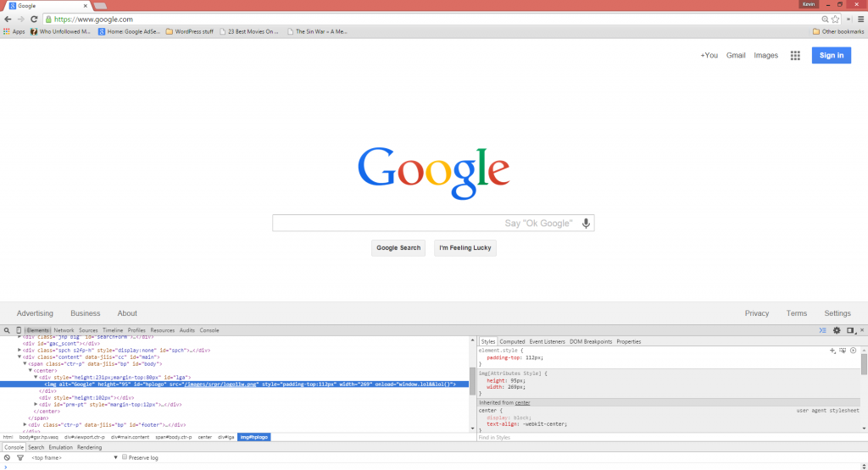Collapse the div id main node

tap(19, 357)
